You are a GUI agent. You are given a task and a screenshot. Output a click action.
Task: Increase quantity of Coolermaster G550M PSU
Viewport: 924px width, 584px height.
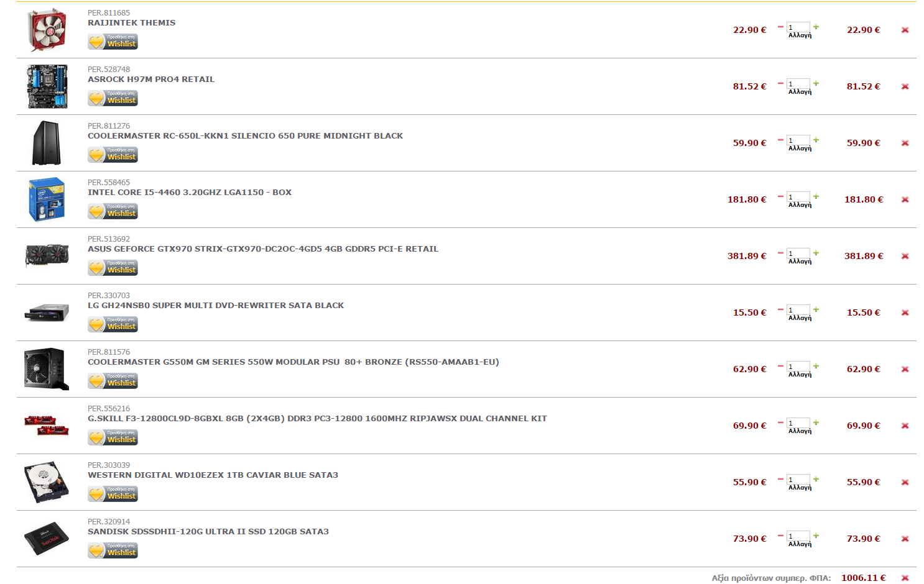[x=816, y=366]
